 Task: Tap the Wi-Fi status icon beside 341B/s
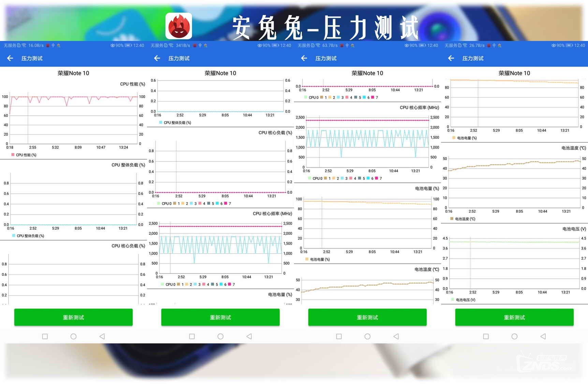point(171,45)
